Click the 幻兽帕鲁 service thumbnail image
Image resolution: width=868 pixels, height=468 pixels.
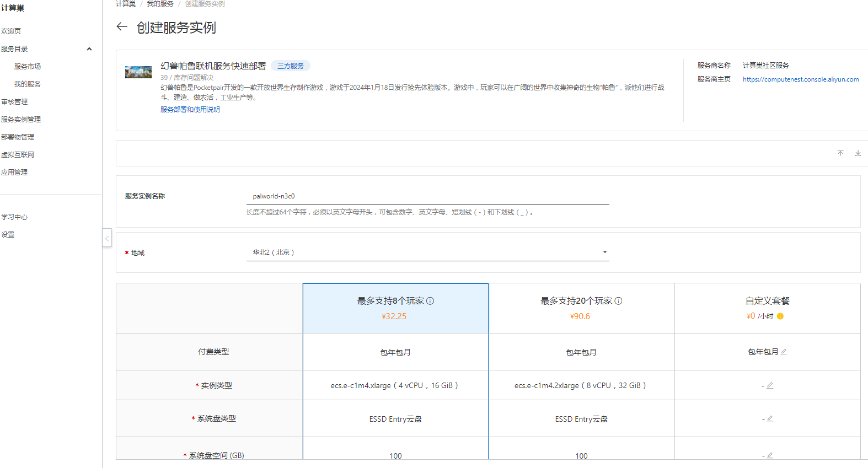click(x=138, y=72)
